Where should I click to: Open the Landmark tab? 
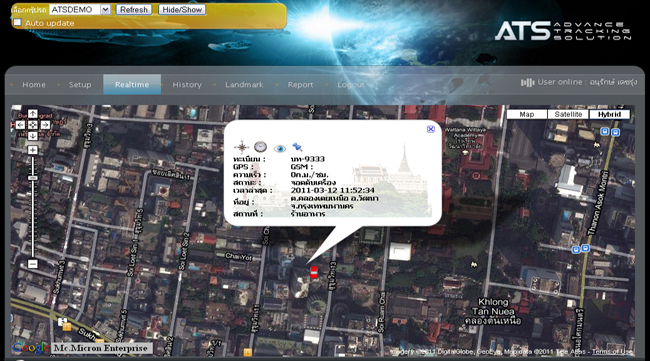(x=244, y=85)
